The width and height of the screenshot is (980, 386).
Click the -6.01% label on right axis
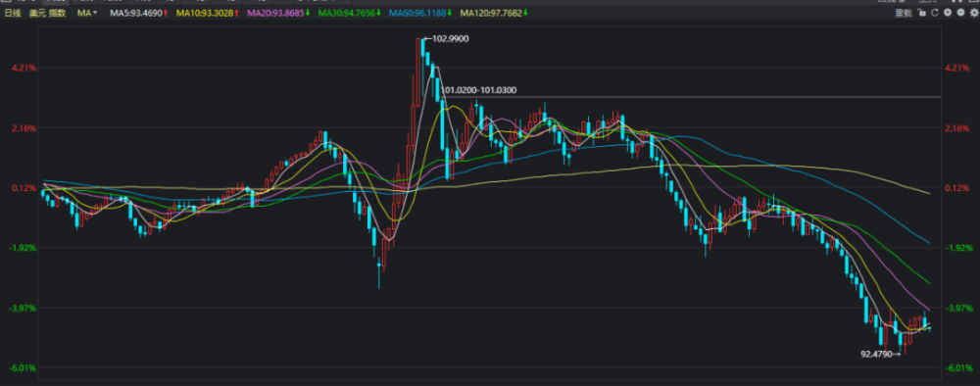click(x=957, y=368)
